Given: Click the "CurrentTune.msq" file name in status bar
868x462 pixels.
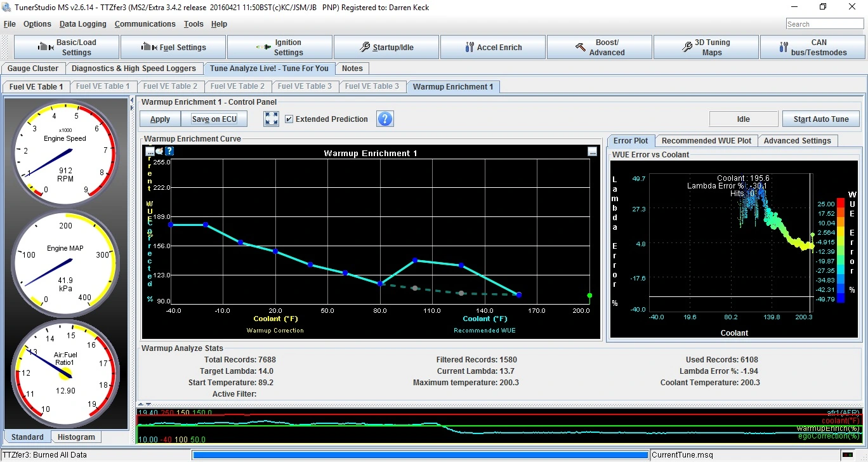Looking at the screenshot, I should [681, 455].
